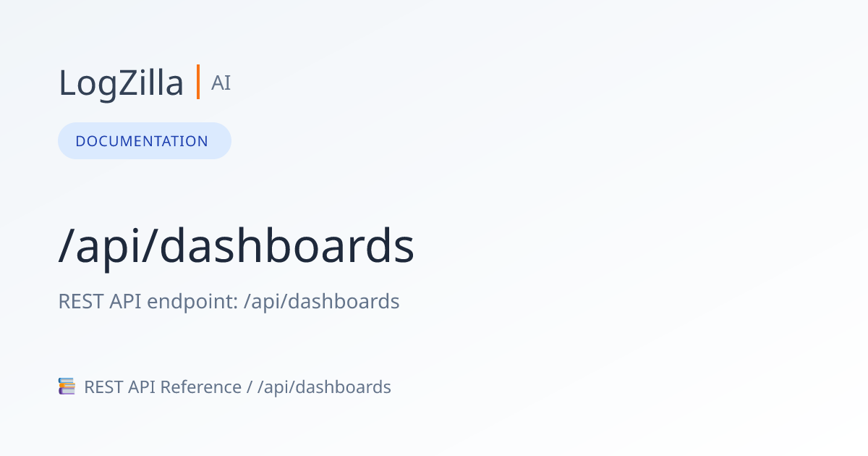The width and height of the screenshot is (868, 456).
Task: Click the AI label beside the logo
Action: [x=221, y=83]
